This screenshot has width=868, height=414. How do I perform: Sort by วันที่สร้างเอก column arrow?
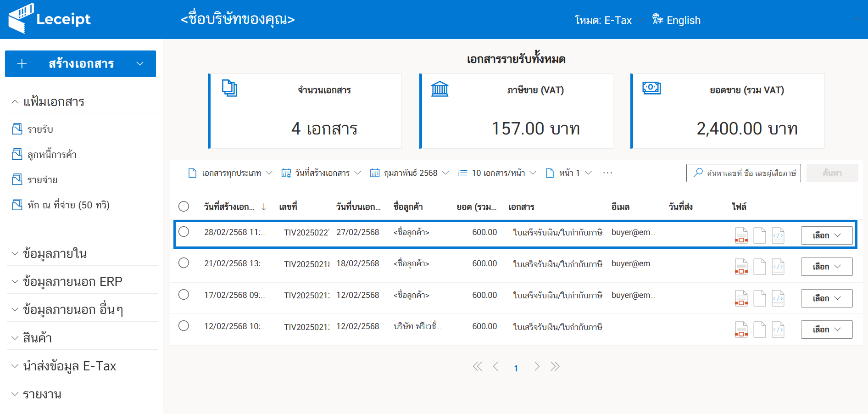point(264,207)
